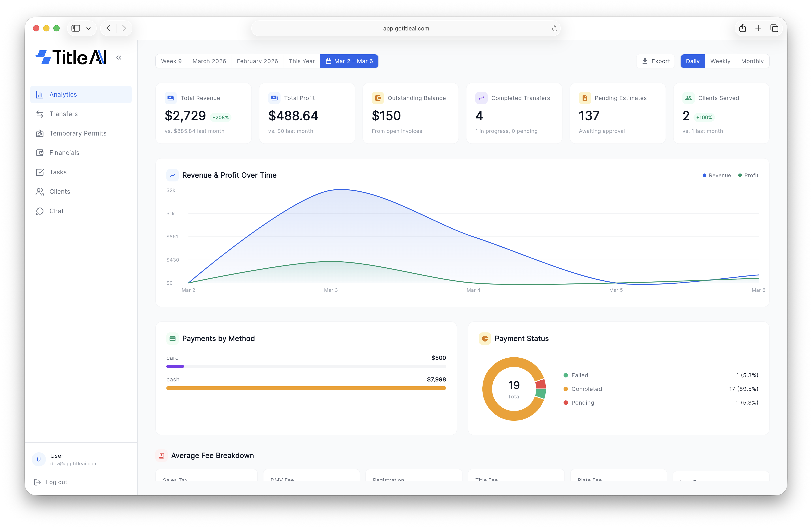812x528 pixels.
Task: Open the Temporary Permits sidebar icon
Action: coord(40,134)
